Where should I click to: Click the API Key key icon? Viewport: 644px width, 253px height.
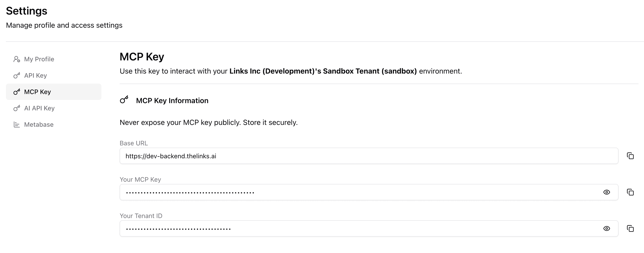tap(17, 75)
